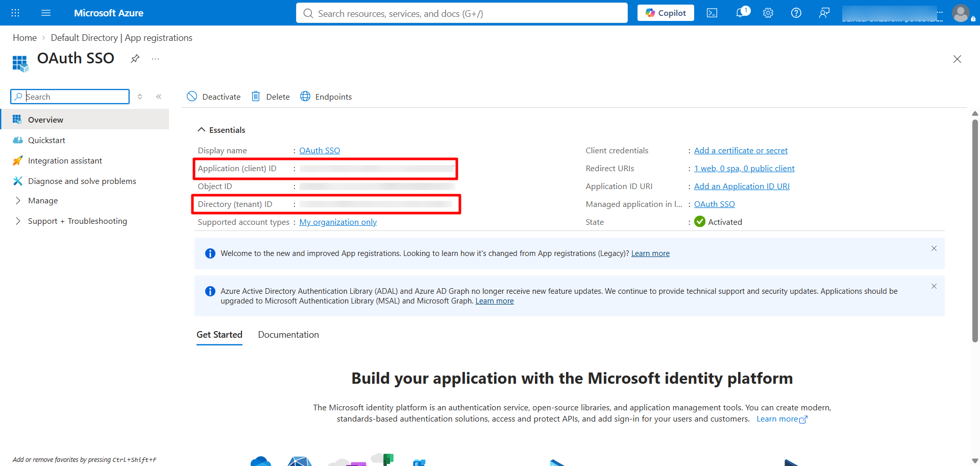Image resolution: width=980 pixels, height=466 pixels.
Task: Dismiss the ADAL deprecation banner
Action: click(x=934, y=286)
